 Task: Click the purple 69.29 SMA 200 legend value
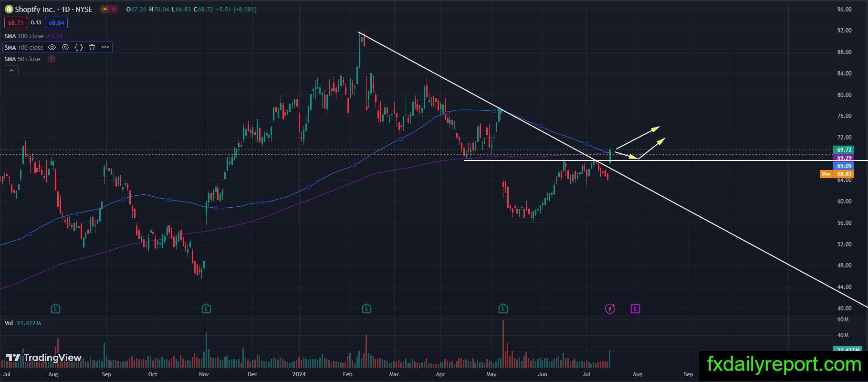[x=55, y=36]
